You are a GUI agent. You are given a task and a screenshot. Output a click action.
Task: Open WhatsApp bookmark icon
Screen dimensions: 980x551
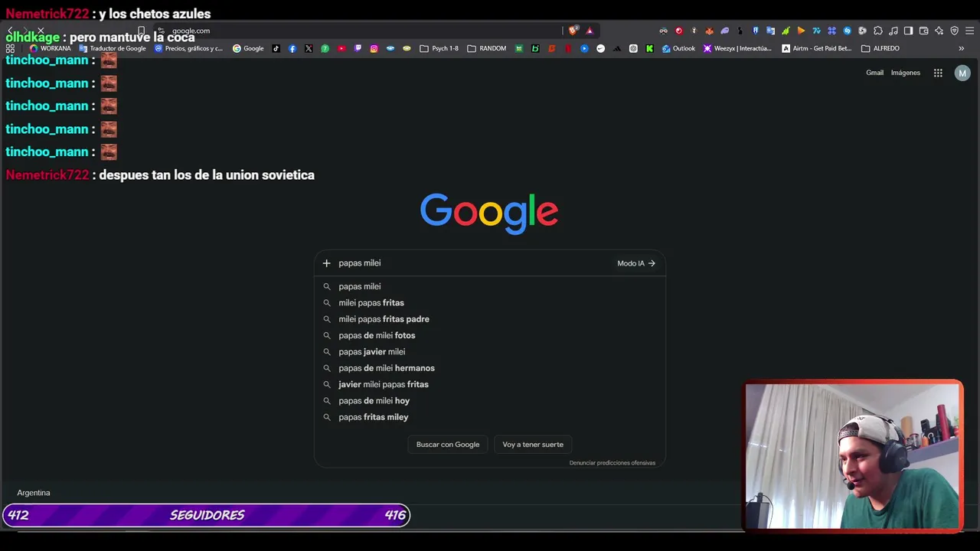pyautogui.click(x=325, y=48)
